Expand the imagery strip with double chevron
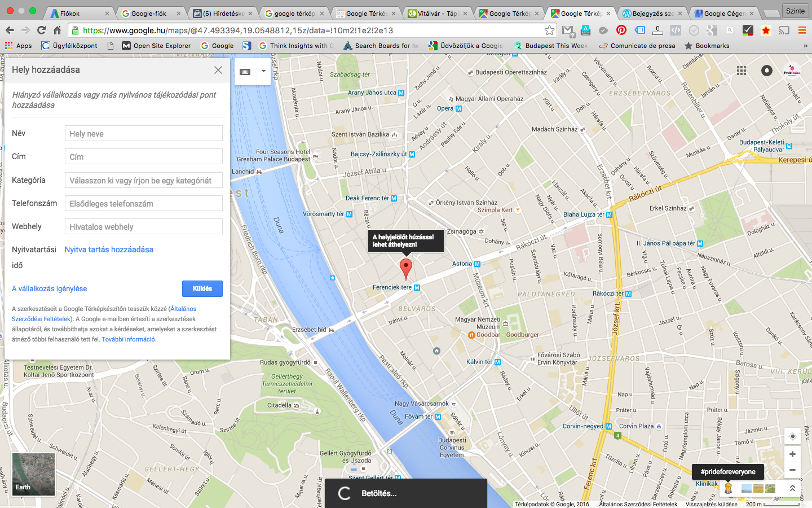 point(792,488)
